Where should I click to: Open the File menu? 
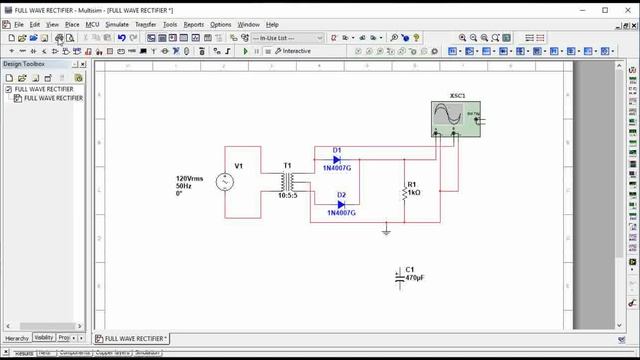[19, 25]
